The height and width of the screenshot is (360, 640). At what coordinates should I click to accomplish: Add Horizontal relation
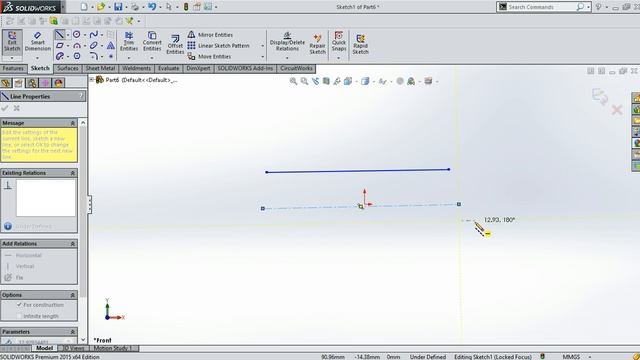point(23,256)
